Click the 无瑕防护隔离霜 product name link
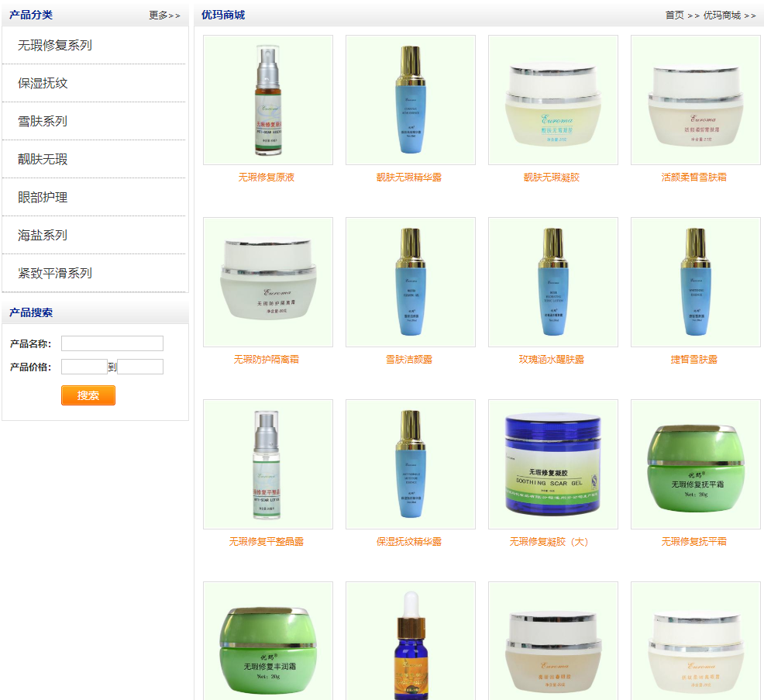This screenshot has width=764, height=700. 267,360
